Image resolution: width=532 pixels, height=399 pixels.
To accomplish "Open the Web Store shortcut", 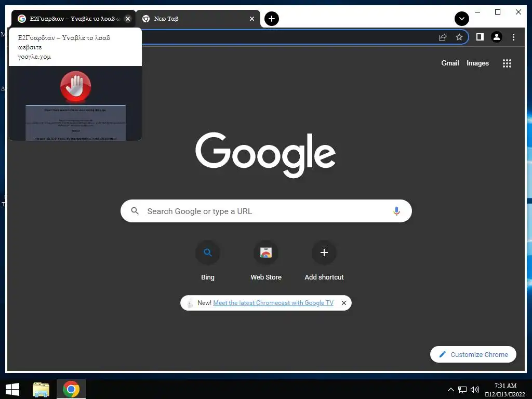I will coord(266,261).
